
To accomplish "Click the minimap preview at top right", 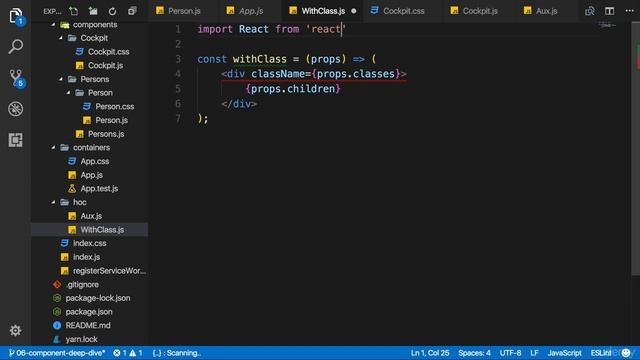I will 607,25.
